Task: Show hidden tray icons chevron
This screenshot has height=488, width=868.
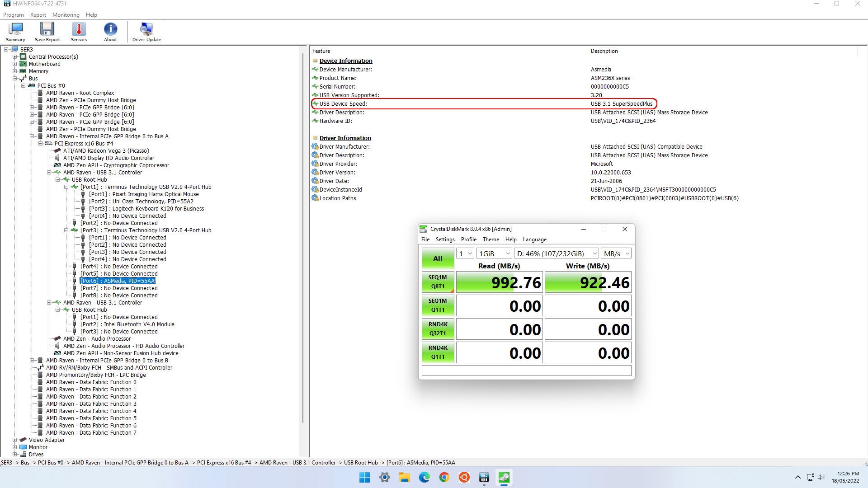Action: [x=797, y=477]
